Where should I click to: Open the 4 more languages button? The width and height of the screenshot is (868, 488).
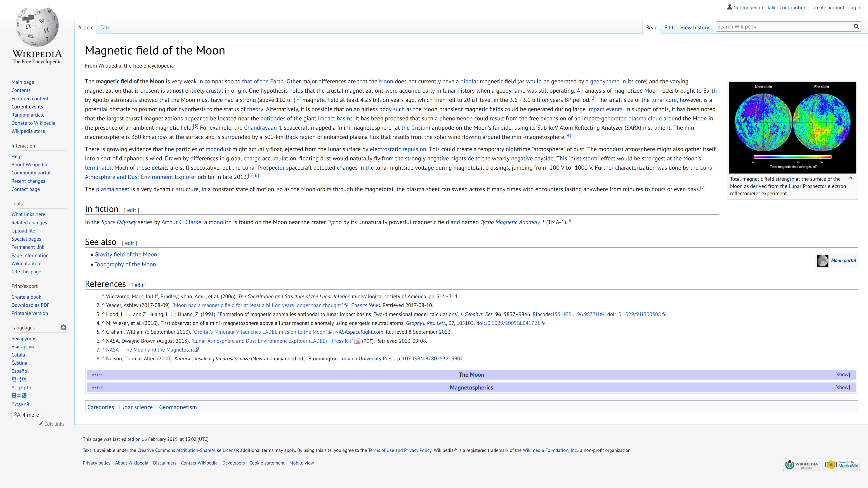[x=27, y=415]
